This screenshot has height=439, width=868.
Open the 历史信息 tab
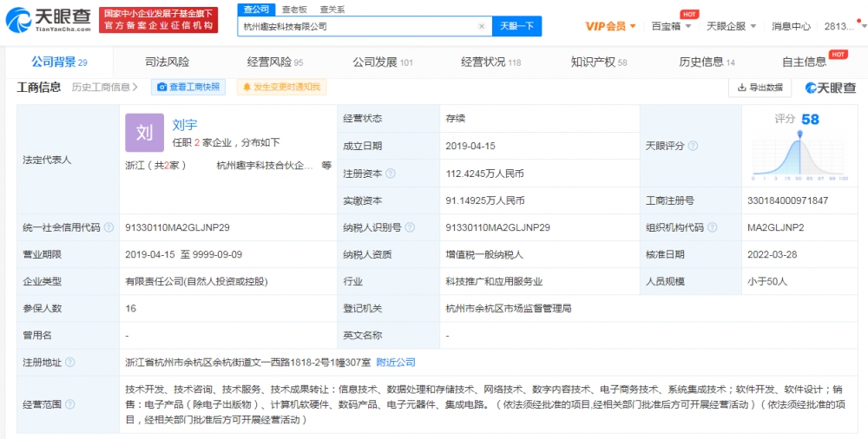pos(707,62)
